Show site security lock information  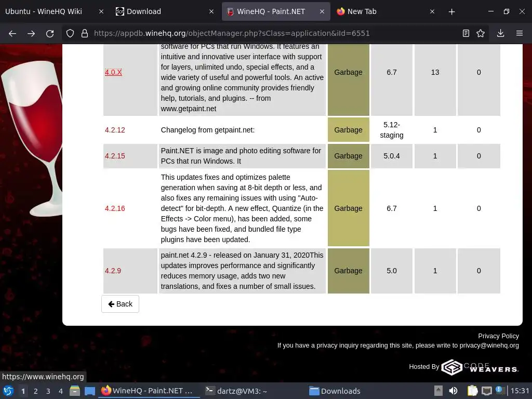(x=85, y=33)
